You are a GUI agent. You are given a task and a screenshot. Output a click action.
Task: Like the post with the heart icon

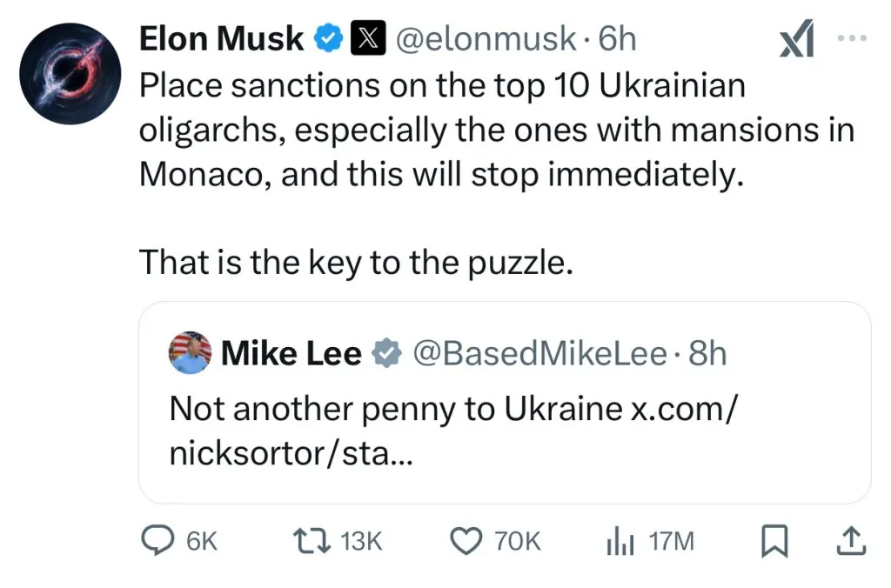(x=466, y=541)
